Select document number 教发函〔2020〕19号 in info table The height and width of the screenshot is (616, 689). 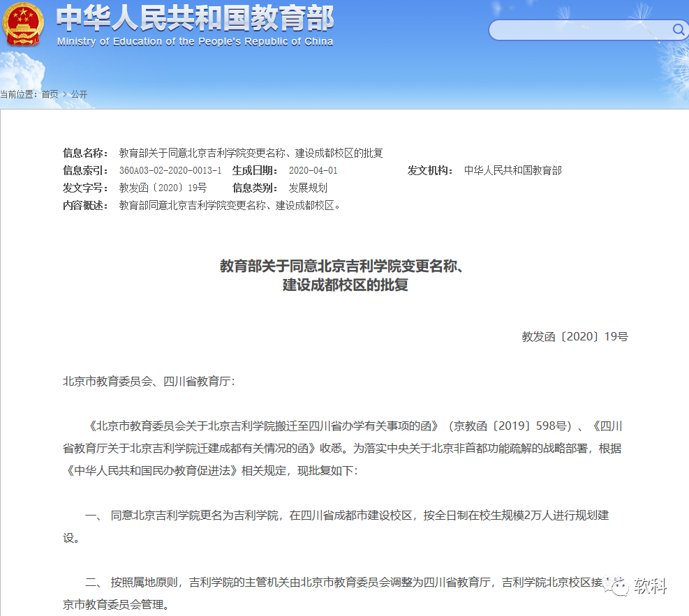pos(163,188)
